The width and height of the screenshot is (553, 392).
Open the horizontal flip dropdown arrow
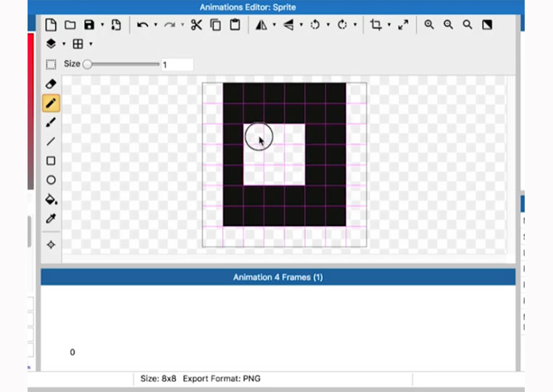pos(274,25)
